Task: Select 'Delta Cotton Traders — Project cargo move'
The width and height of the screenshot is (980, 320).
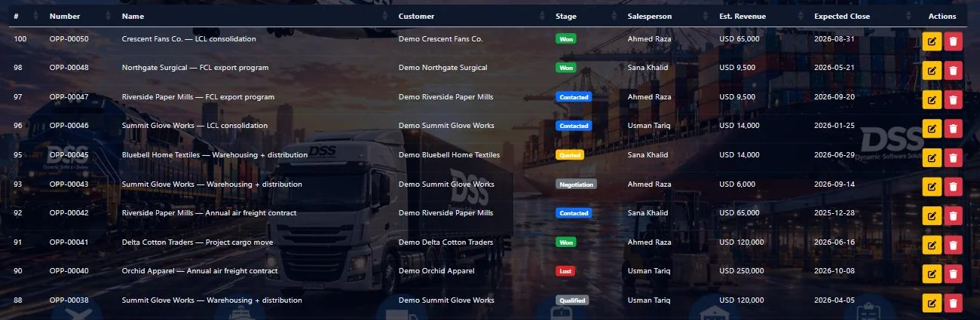Action: tap(197, 242)
